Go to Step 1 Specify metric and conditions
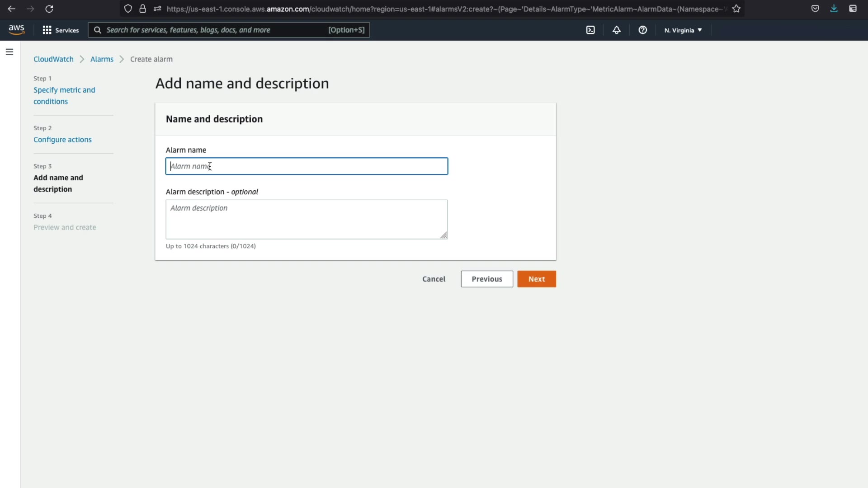868x488 pixels. [64, 96]
